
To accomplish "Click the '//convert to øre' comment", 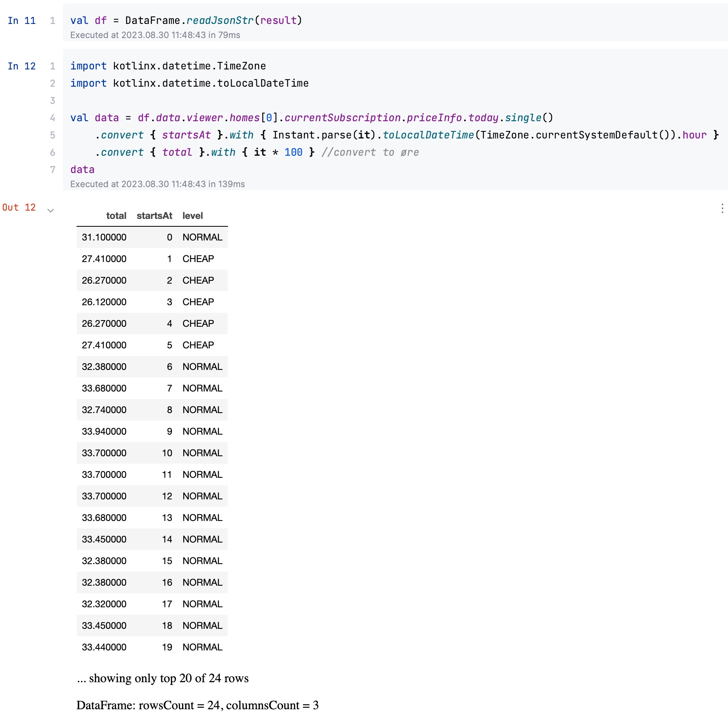I will click(x=370, y=152).
